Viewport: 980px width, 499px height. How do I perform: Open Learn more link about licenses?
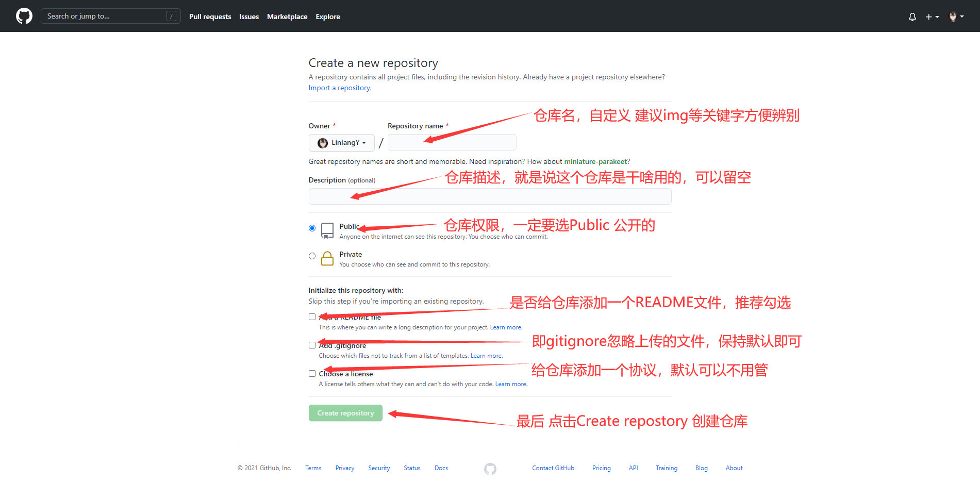(511, 384)
